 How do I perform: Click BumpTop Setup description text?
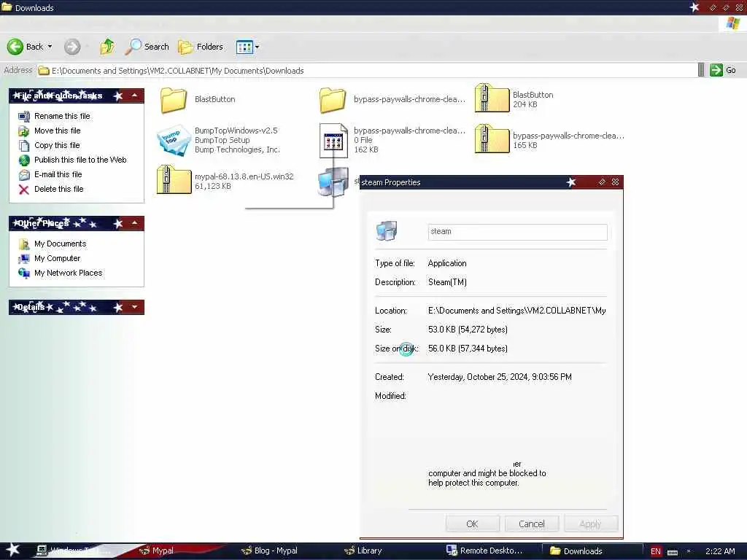coord(222,140)
